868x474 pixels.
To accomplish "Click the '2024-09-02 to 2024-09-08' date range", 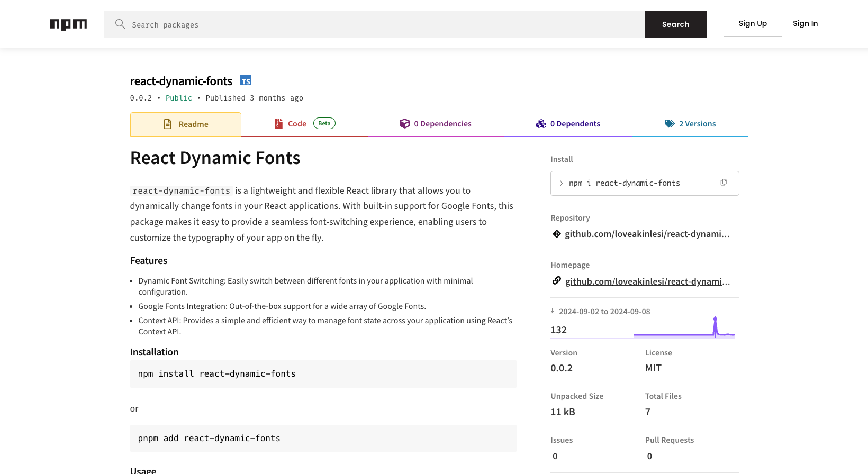I will (x=604, y=312).
